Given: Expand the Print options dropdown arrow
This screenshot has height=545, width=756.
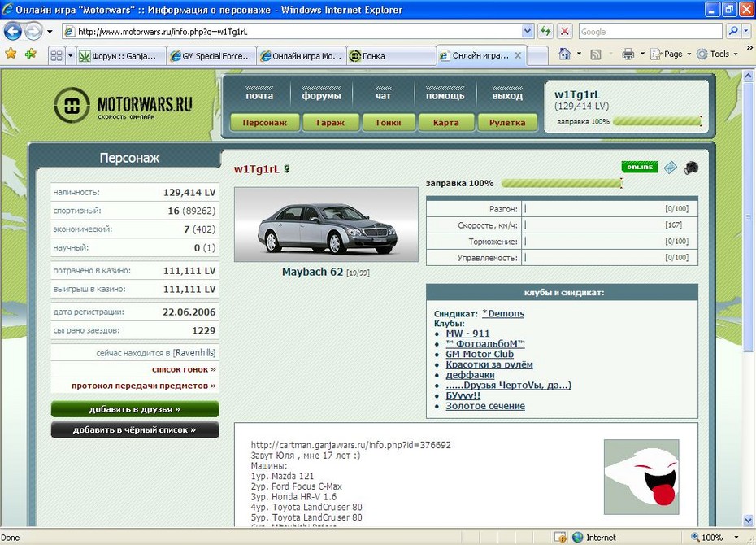Looking at the screenshot, I should point(642,54).
